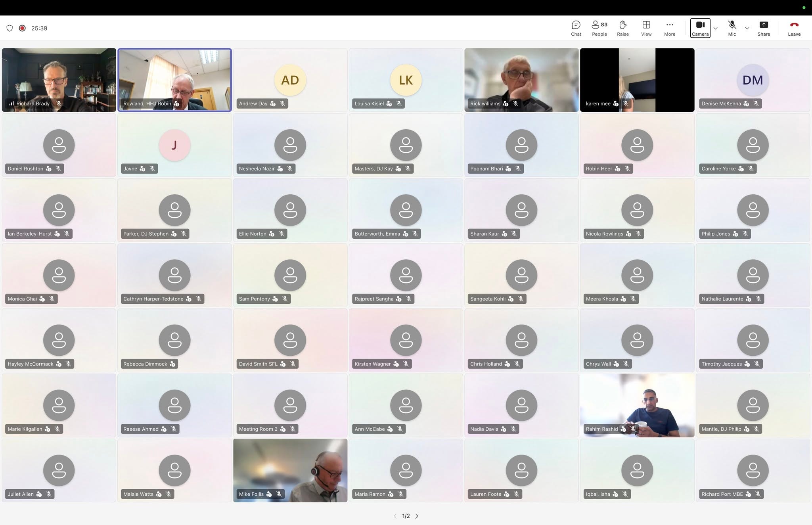Click the Kirsten Wagner name label

click(x=373, y=364)
